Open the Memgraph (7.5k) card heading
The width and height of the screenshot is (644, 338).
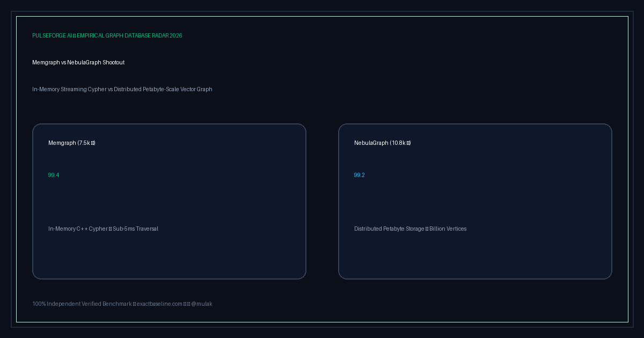pyautogui.click(x=72, y=143)
